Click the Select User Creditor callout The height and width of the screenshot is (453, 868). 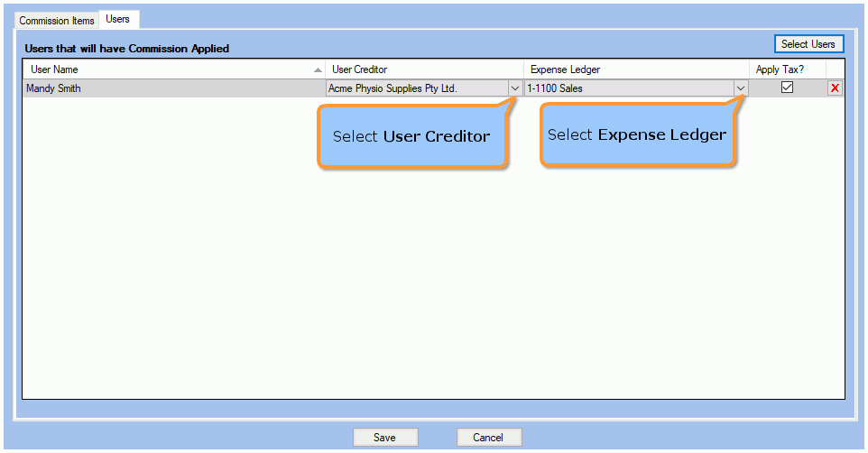click(x=412, y=136)
